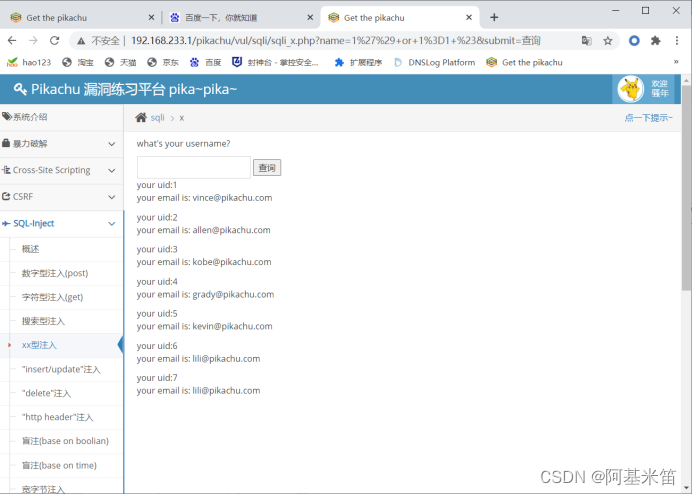Open 系统介绍 in the sidebar
The image size is (692, 495).
coord(61,117)
